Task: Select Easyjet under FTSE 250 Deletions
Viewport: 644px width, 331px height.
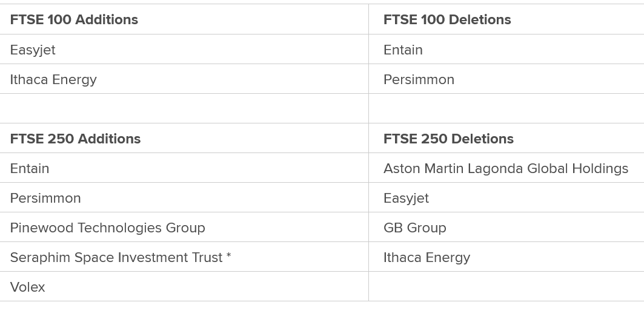Action: tap(506, 197)
